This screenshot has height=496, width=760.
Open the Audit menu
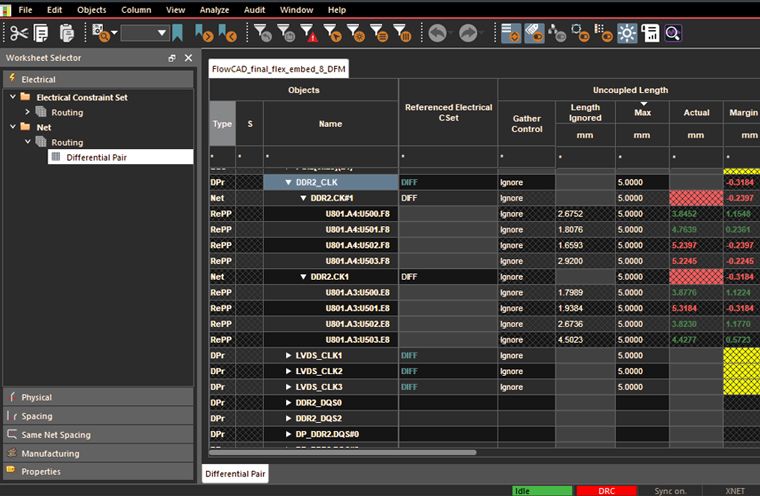253,9
